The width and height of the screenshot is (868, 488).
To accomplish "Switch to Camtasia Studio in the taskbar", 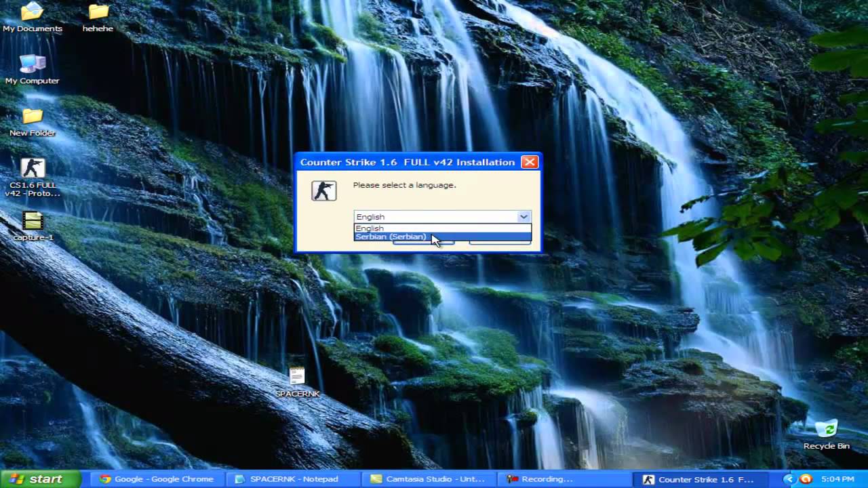I will coord(428,479).
